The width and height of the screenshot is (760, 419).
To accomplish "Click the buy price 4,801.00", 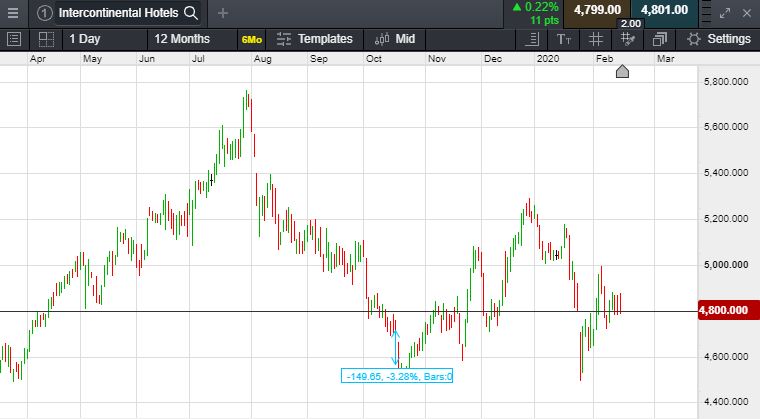I will (665, 10).
